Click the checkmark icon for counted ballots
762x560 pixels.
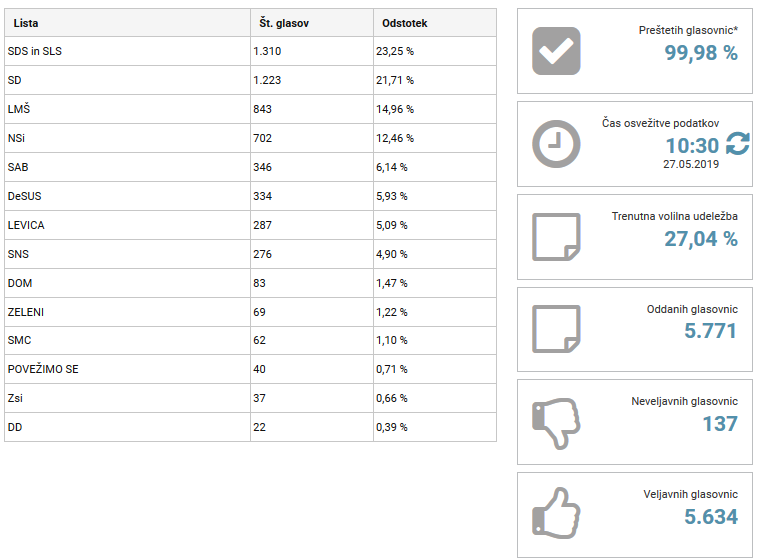pyautogui.click(x=556, y=51)
